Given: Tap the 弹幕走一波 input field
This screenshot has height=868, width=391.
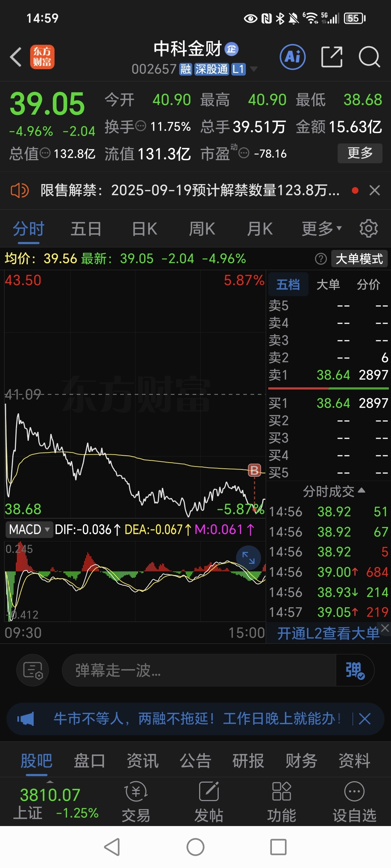Looking at the screenshot, I should (x=199, y=670).
